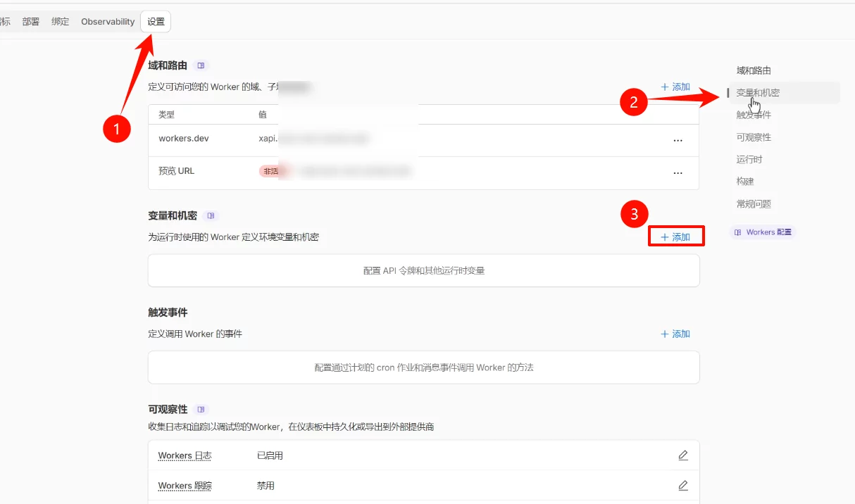Click 添加 button in 域和路由 section
The width and height of the screenshot is (855, 504).
point(675,87)
